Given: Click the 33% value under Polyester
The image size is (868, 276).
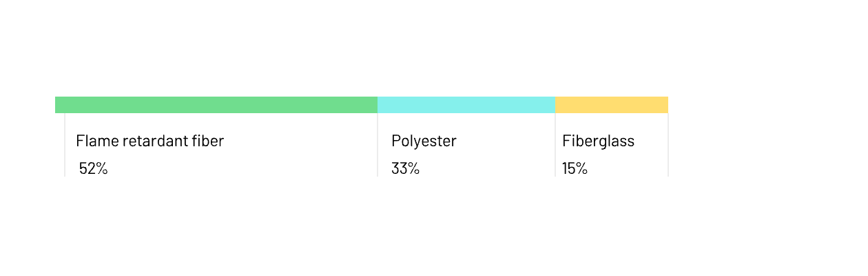Looking at the screenshot, I should [x=405, y=168].
